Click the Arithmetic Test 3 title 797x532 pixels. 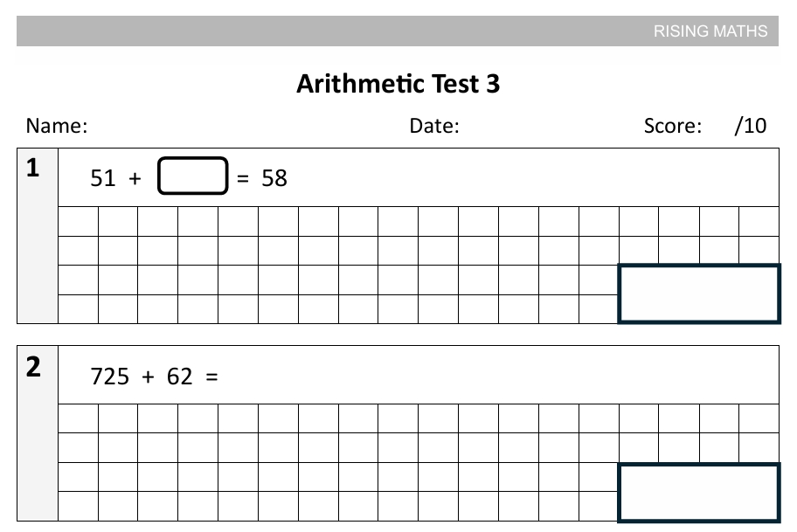pyautogui.click(x=398, y=84)
